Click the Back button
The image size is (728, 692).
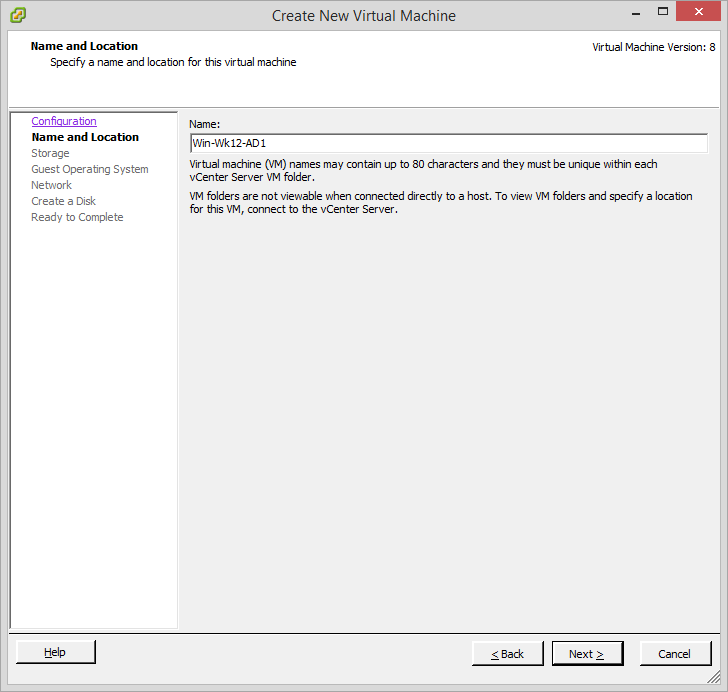click(507, 653)
